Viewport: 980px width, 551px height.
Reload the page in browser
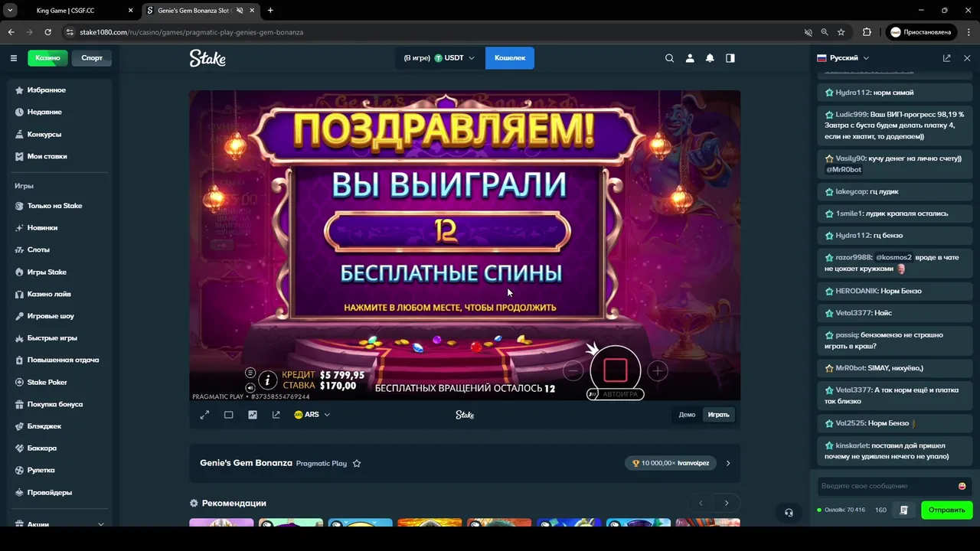click(47, 32)
